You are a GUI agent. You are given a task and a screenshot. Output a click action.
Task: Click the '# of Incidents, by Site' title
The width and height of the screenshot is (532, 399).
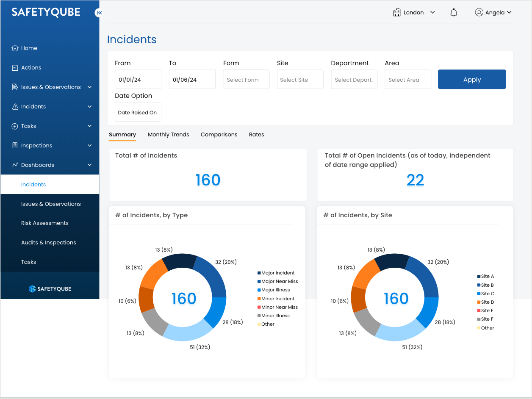[357, 215]
